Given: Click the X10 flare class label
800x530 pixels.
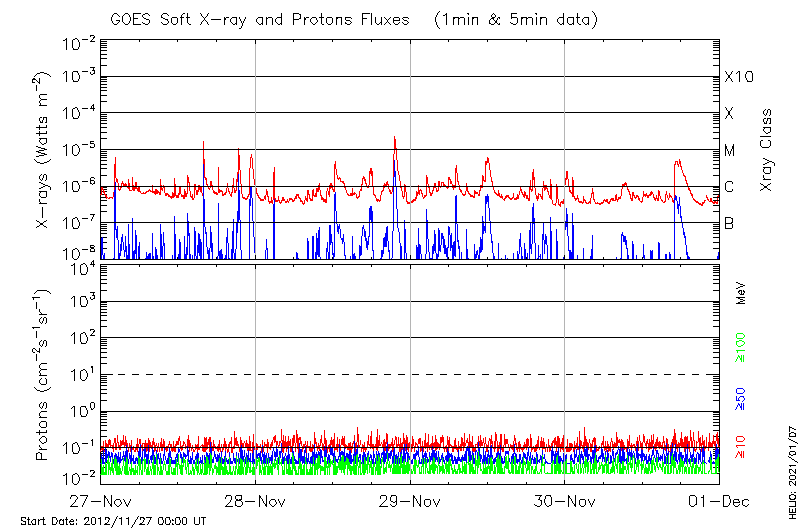Looking at the screenshot, I should pyautogui.click(x=738, y=77).
